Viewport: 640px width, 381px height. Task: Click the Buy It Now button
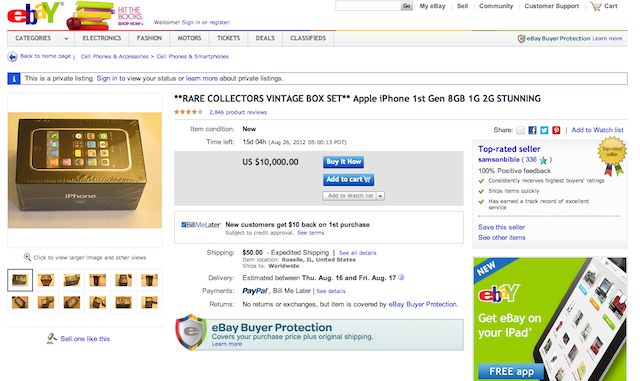click(x=343, y=162)
